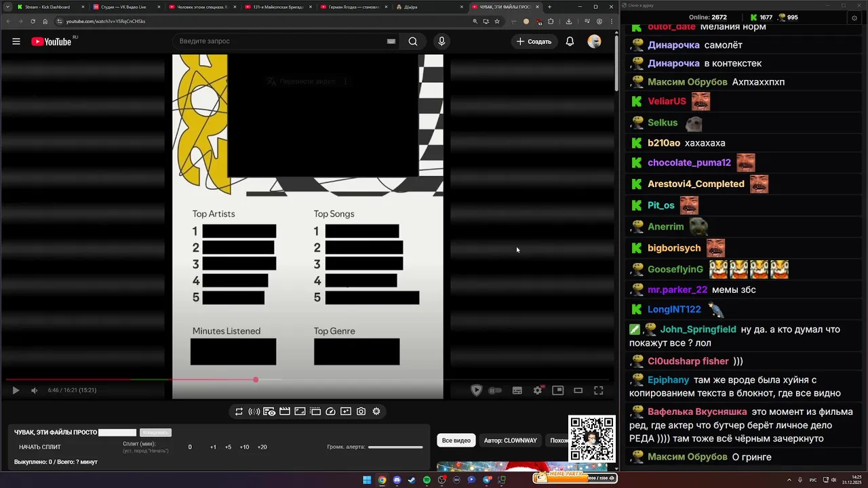The image size is (868, 488).
Task: Click the 'Копировать' button next to the title
Action: 155,432
